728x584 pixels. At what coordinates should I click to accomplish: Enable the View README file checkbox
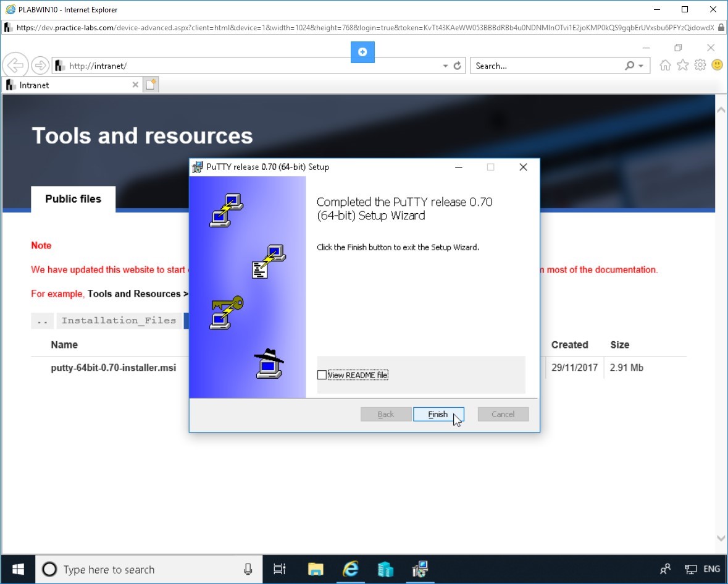pos(322,375)
